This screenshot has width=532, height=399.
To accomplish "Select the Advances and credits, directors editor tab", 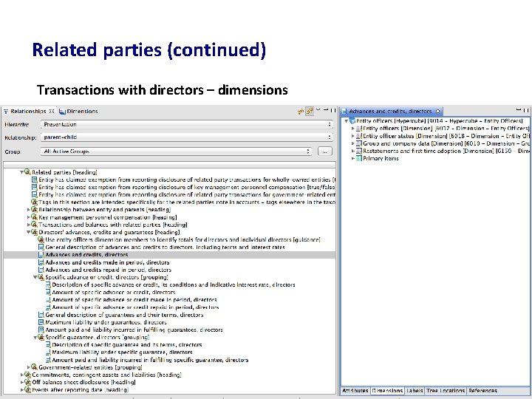I will [x=390, y=112].
